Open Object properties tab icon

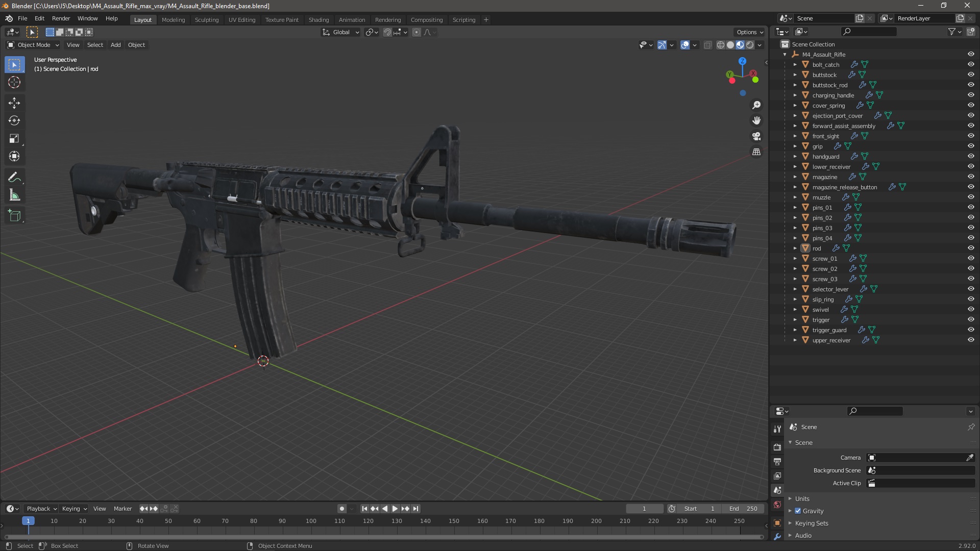point(777,522)
